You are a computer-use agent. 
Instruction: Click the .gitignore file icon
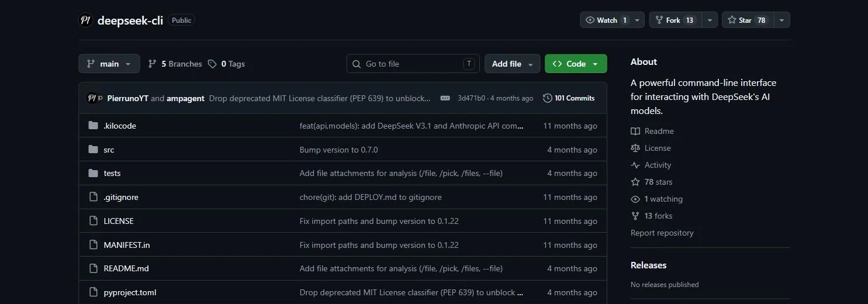pyautogui.click(x=93, y=197)
